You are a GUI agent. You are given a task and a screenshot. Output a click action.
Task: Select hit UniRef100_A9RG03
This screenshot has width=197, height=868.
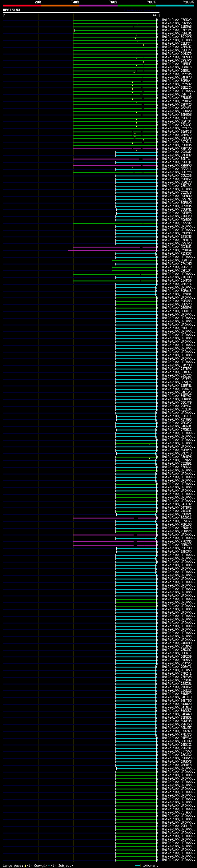177,165
